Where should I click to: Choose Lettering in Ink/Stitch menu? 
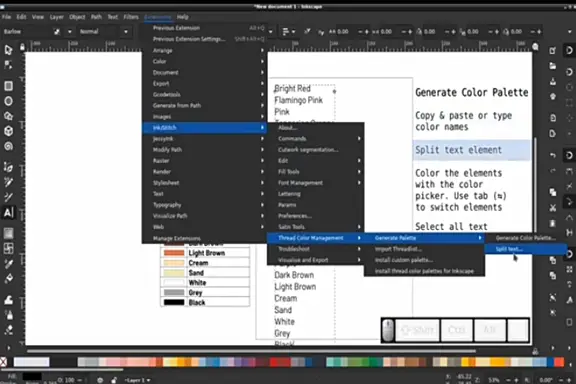click(x=316, y=194)
